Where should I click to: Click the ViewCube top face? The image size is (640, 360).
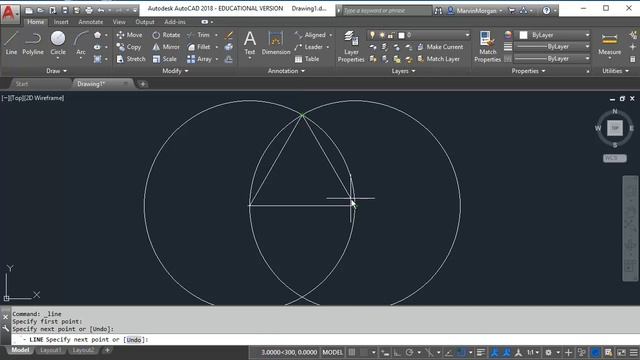(x=615, y=128)
